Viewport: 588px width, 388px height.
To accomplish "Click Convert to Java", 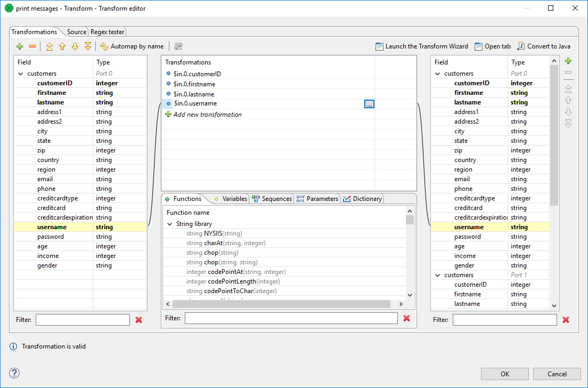I will 544,46.
